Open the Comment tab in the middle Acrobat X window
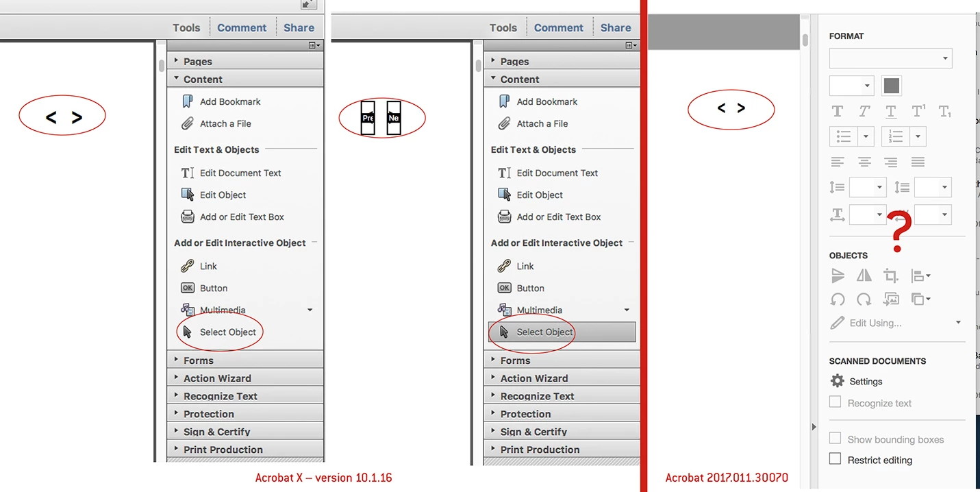 pos(559,27)
